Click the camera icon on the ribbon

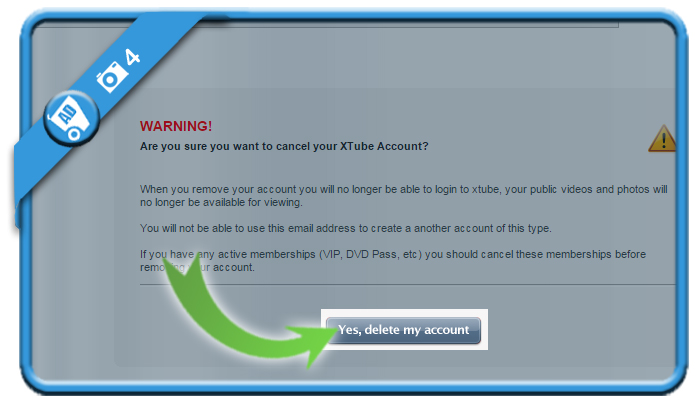pyautogui.click(x=109, y=76)
